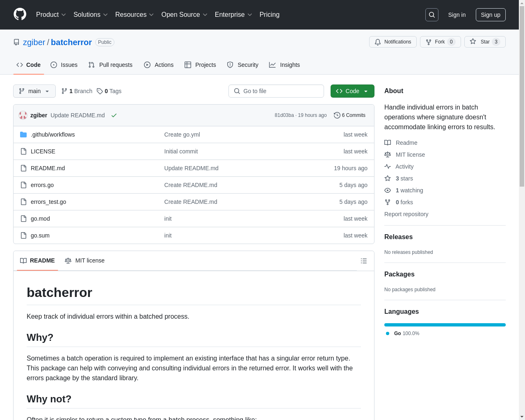Open the 1 Branch link
The width and height of the screenshot is (525, 420).
pos(77,91)
